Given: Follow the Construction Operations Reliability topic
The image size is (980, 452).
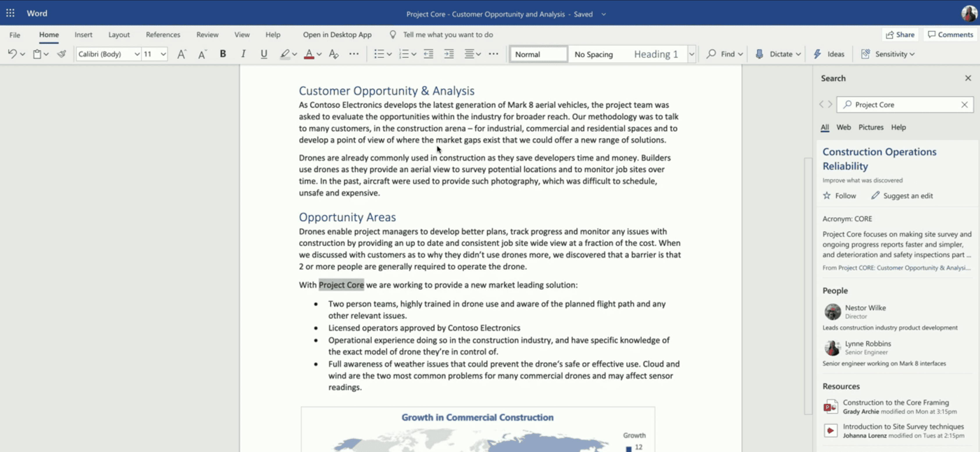Looking at the screenshot, I should (839, 196).
